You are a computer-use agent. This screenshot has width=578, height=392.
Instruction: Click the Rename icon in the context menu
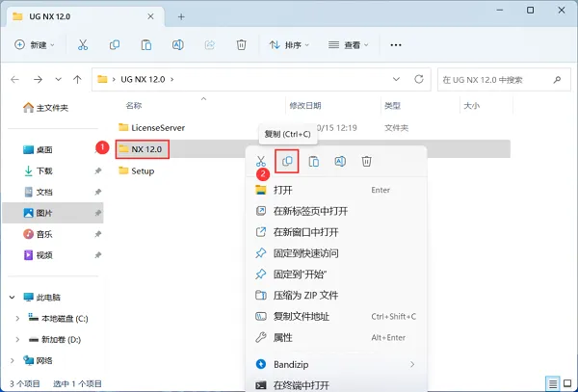tap(340, 162)
